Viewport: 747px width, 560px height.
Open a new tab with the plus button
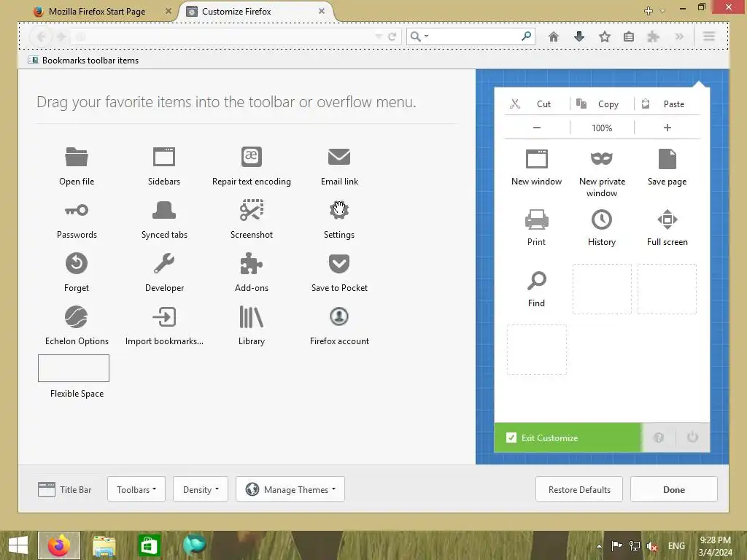point(648,11)
